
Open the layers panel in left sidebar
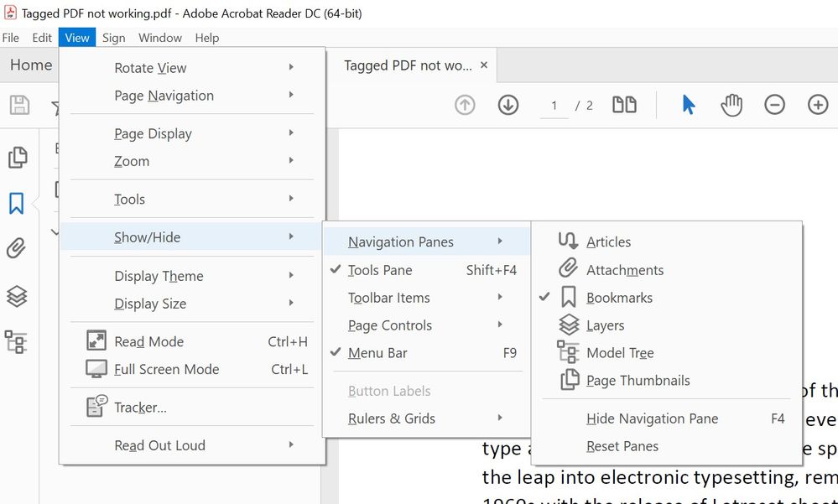pyautogui.click(x=17, y=295)
